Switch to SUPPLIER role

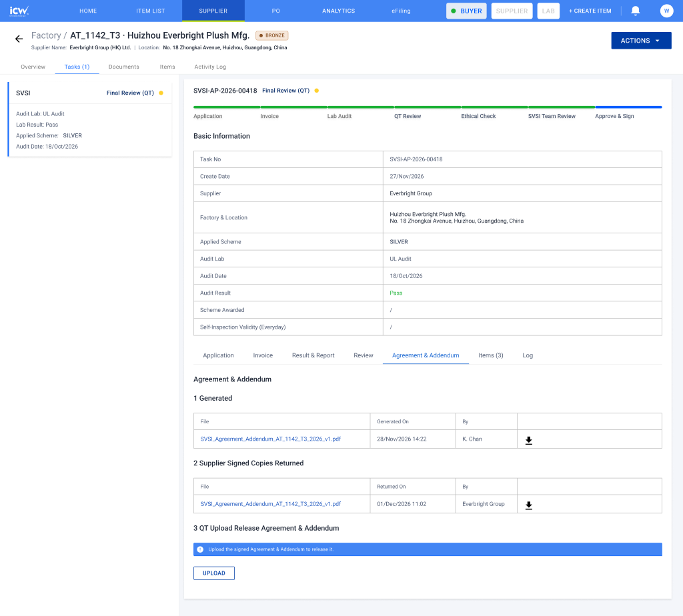(512, 11)
